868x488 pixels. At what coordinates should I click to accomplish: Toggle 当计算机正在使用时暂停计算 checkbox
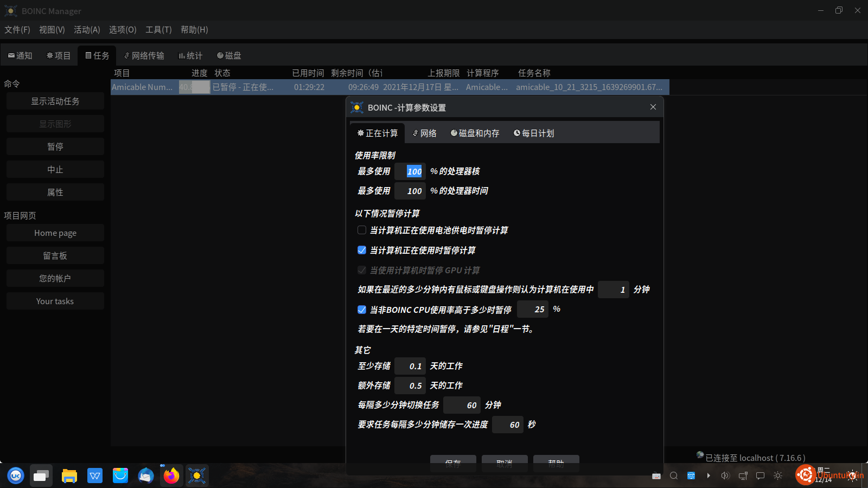tap(362, 250)
